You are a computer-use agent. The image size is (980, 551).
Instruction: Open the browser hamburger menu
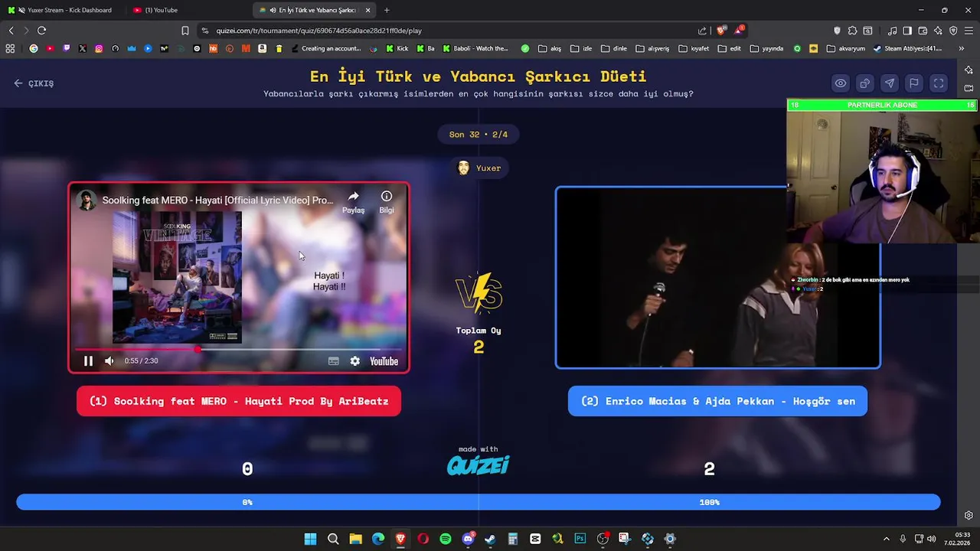(x=969, y=31)
